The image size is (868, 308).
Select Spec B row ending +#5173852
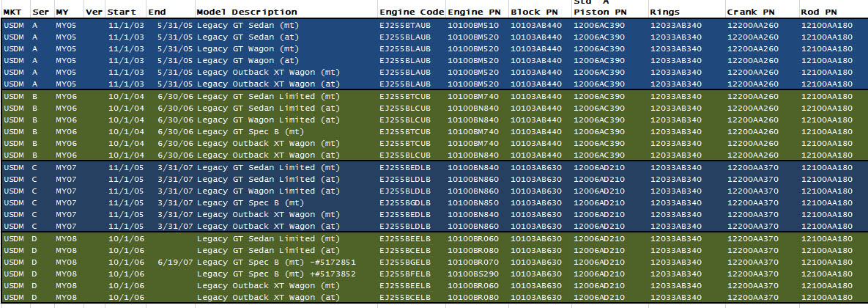(276, 274)
